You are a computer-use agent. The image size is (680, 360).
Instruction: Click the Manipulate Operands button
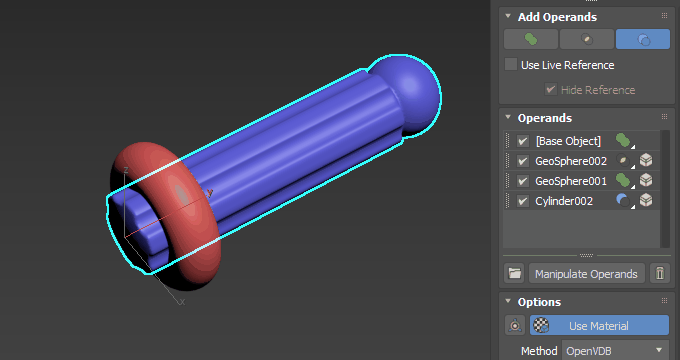(x=586, y=274)
